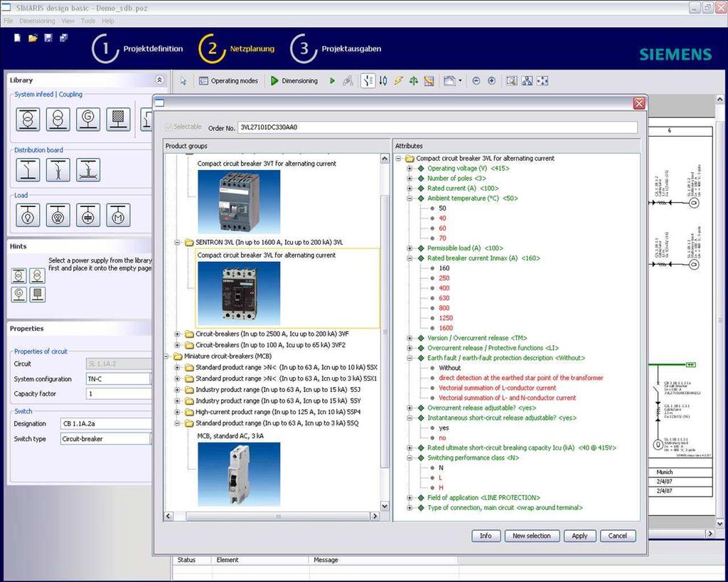
Task: Cancel the product selection dialog
Action: coord(618,536)
